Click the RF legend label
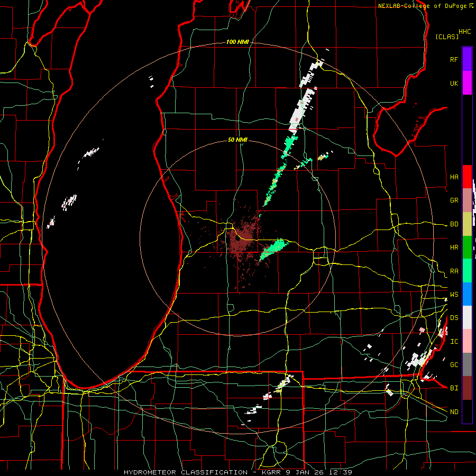 pyautogui.click(x=454, y=59)
